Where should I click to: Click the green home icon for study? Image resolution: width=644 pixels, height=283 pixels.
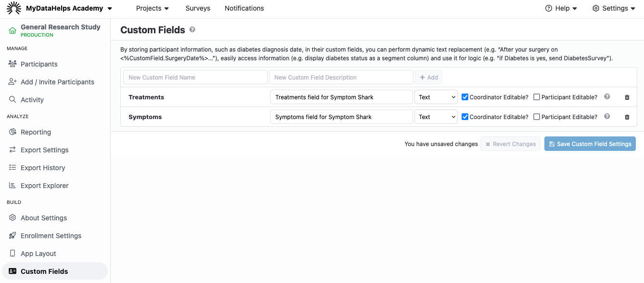pyautogui.click(x=13, y=31)
